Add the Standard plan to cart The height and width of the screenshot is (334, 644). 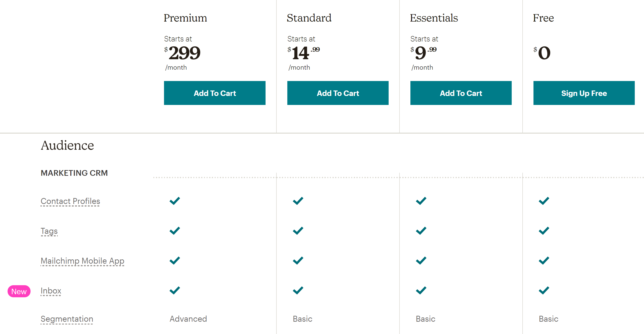coord(338,93)
